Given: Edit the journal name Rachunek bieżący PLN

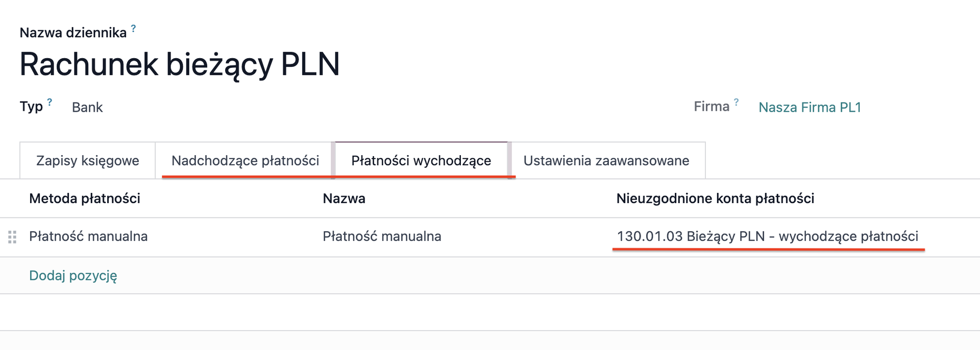Looking at the screenshot, I should coord(180,65).
